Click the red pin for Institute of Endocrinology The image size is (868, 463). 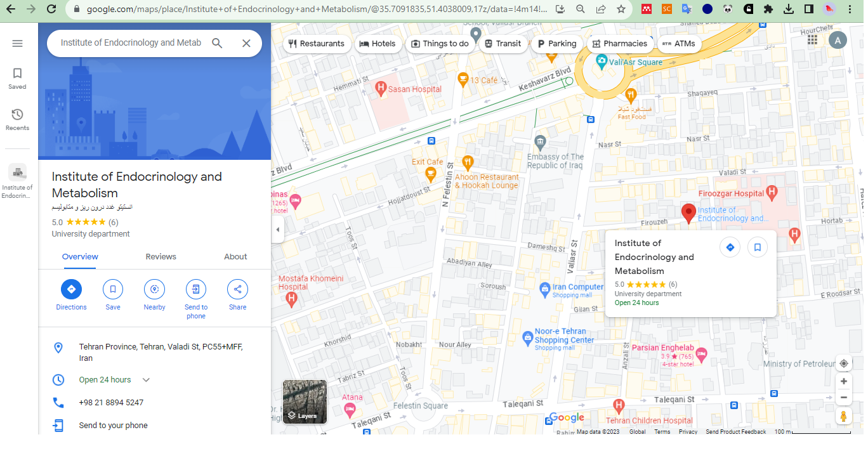tap(688, 214)
